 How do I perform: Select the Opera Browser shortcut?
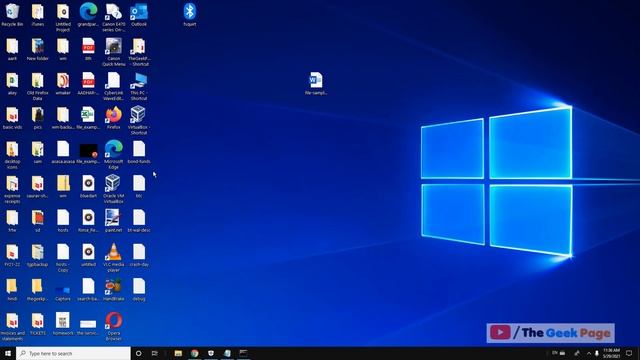pos(113,326)
